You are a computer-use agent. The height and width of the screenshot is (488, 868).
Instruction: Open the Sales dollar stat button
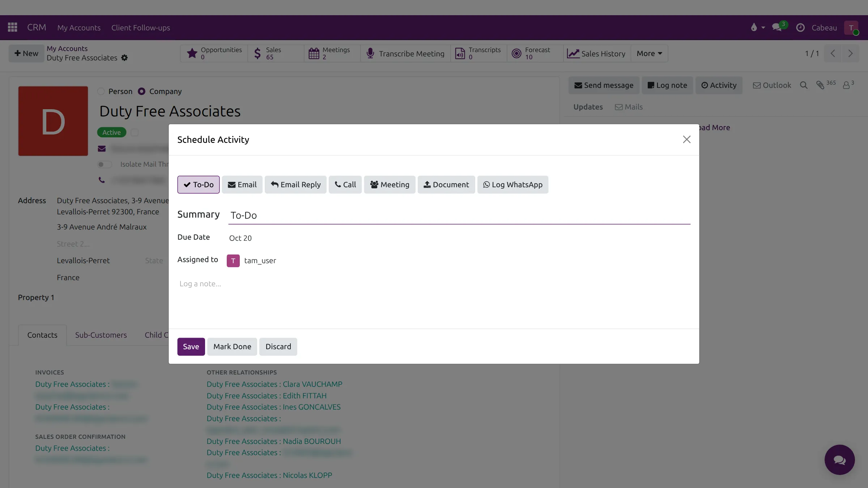coord(276,53)
